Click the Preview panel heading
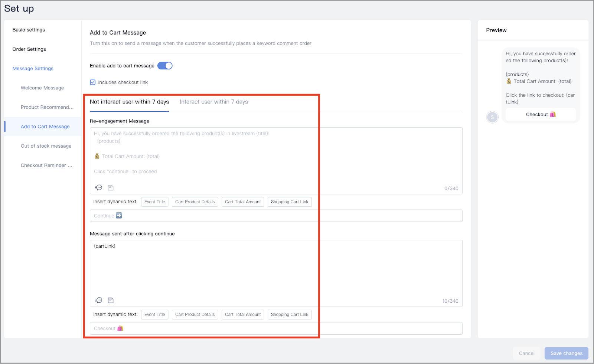The height and width of the screenshot is (364, 594). point(496,30)
